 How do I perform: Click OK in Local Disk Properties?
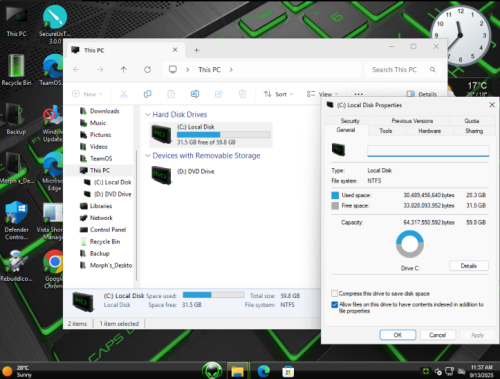(x=398, y=335)
